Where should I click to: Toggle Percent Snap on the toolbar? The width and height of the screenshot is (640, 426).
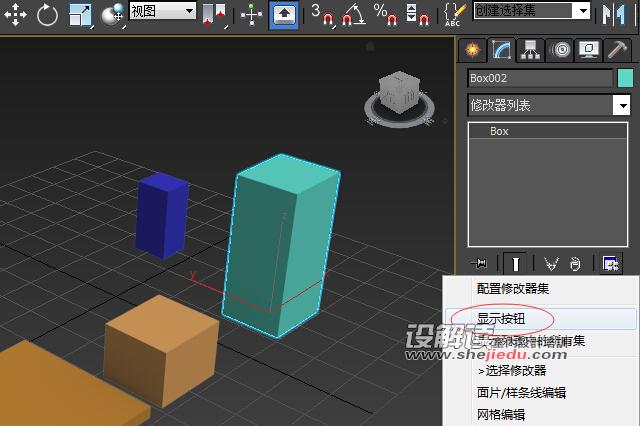(383, 14)
